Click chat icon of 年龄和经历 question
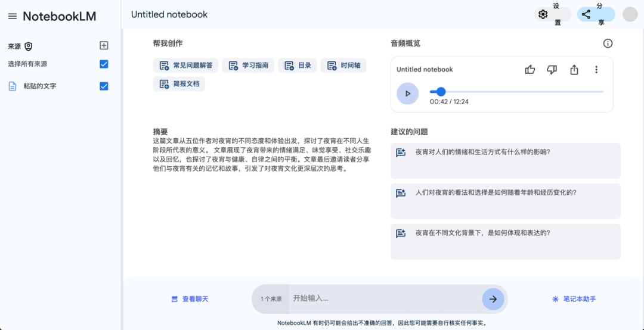The image size is (644, 330). click(x=401, y=193)
